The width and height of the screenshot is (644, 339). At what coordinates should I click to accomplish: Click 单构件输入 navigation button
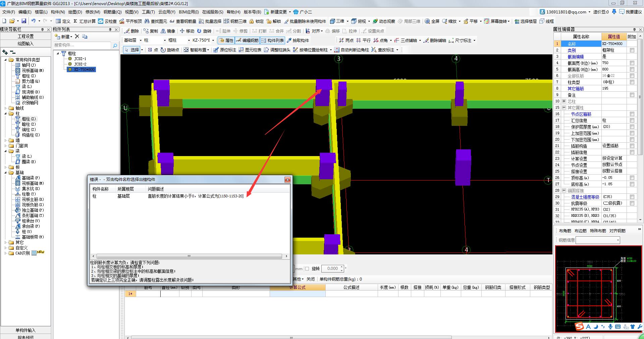(25, 330)
